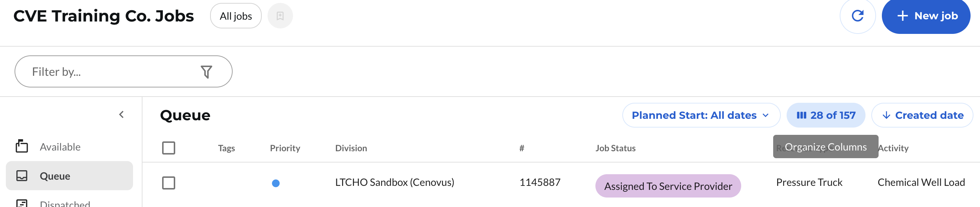Click the All jobs view button

pyautogui.click(x=236, y=16)
